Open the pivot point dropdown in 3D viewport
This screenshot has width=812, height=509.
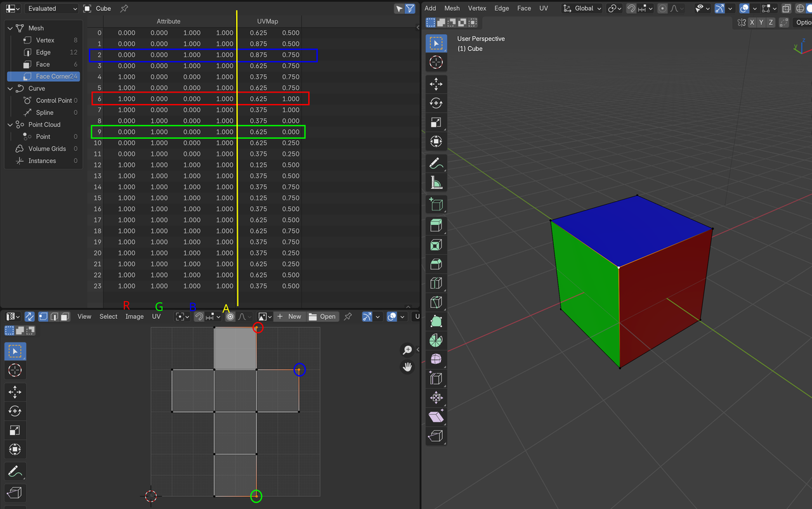click(x=615, y=8)
